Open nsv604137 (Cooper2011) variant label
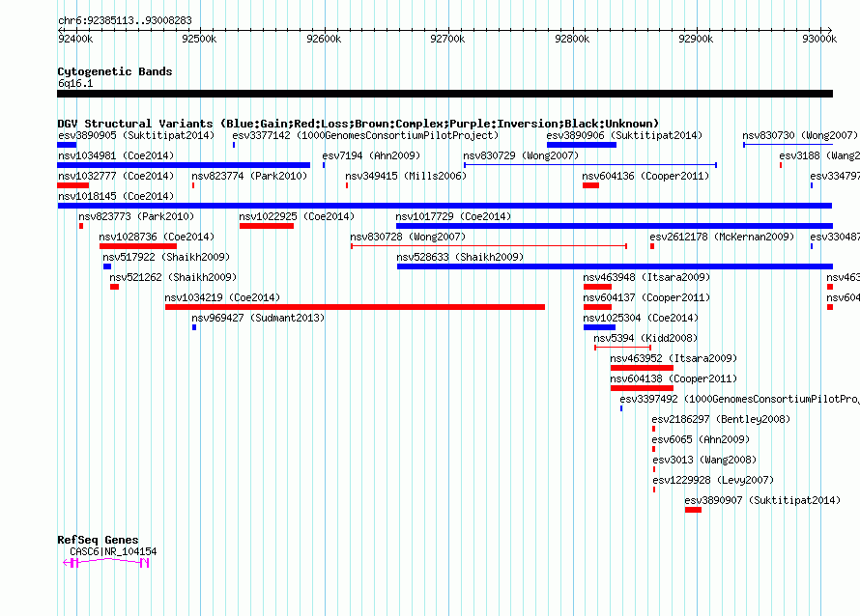 pyautogui.click(x=646, y=297)
